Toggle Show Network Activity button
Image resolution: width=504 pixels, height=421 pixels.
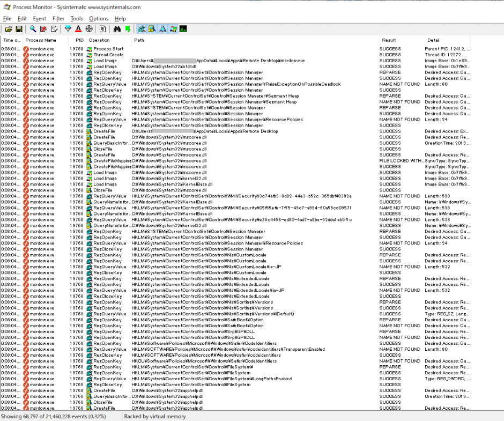tap(162, 29)
